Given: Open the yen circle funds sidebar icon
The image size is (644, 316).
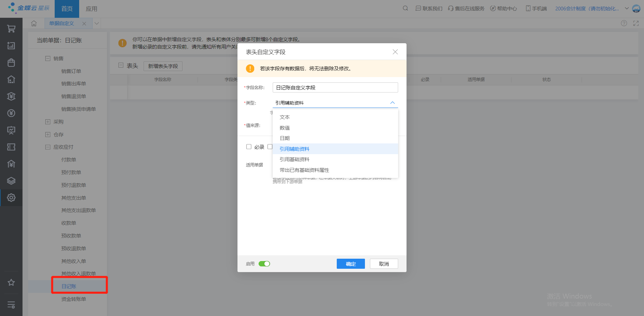Looking at the screenshot, I should (11, 113).
